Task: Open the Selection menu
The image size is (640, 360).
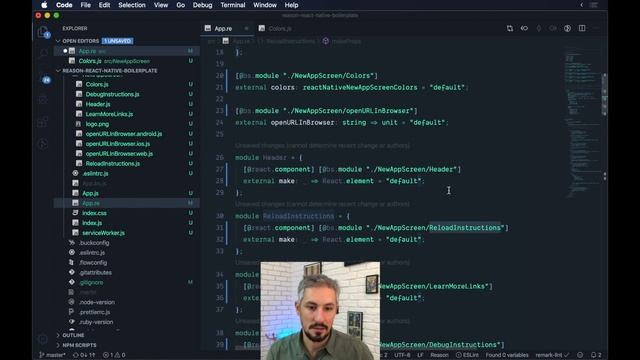Action: click(x=132, y=5)
